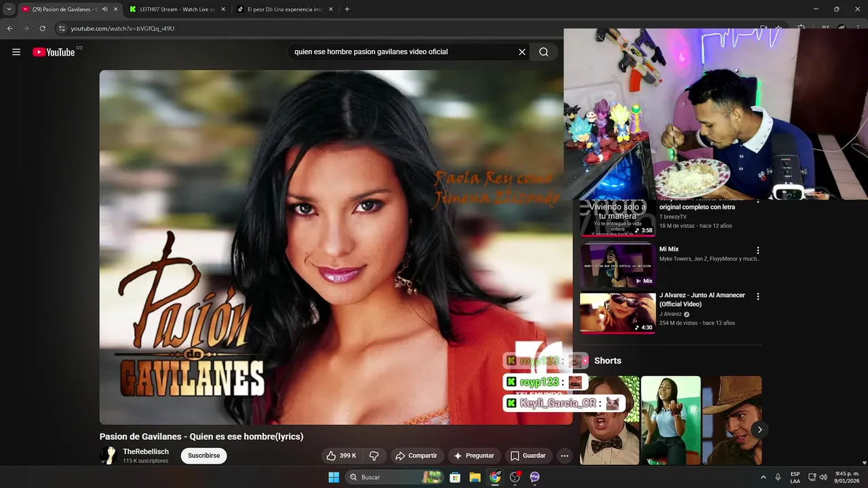The width and height of the screenshot is (868, 488).
Task: Show hidden system tray icons
Action: [x=763, y=477]
